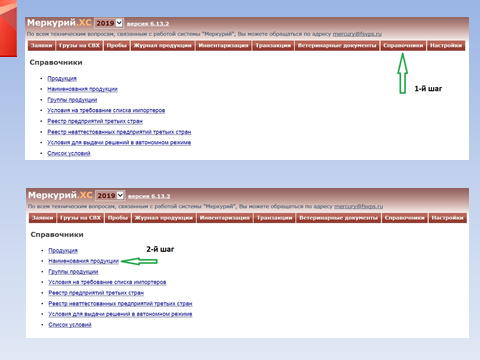
Task: Click the Справочники tab marked by 1-й шаг arrow
Action: point(403,46)
